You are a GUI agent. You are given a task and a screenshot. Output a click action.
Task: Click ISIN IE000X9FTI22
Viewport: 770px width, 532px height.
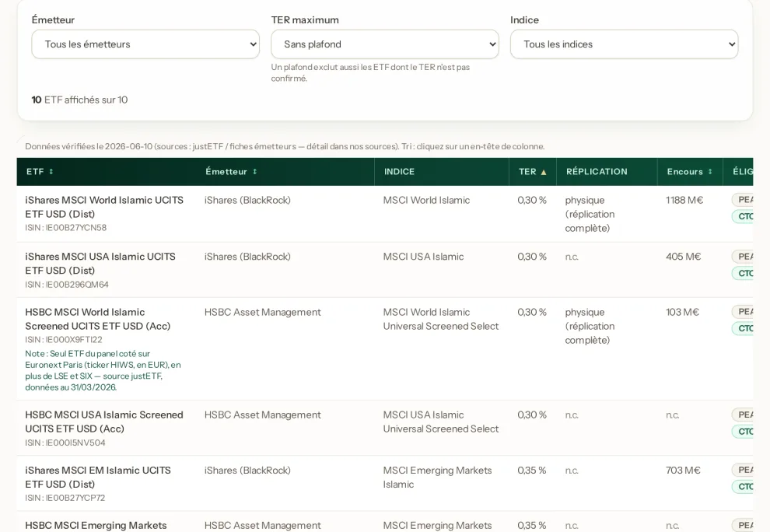64,339
